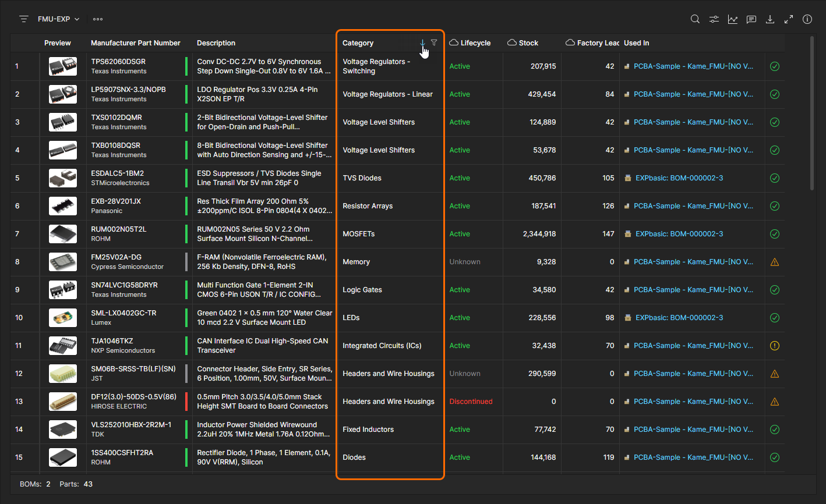Open the search magnifier icon
The image size is (826, 504).
[695, 19]
